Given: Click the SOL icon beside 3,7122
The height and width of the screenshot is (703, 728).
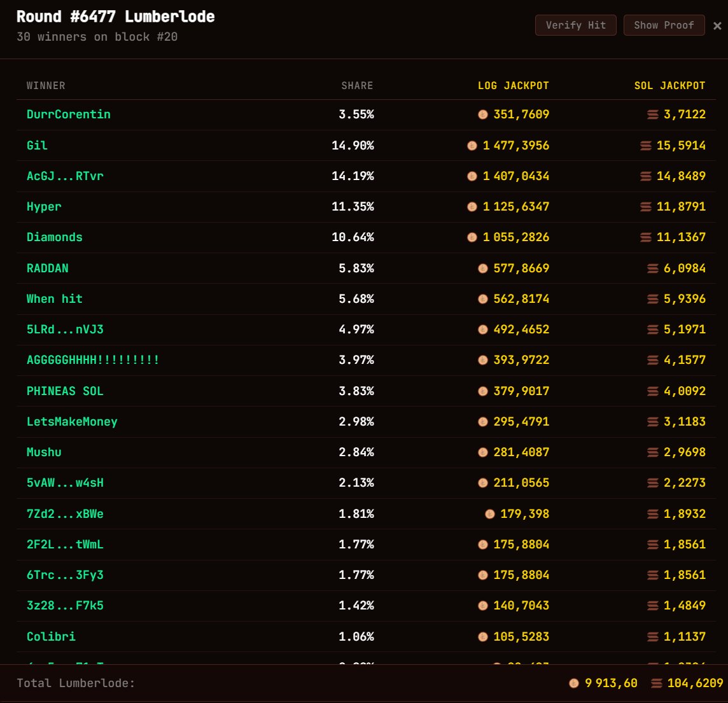Looking at the screenshot, I should (x=653, y=115).
